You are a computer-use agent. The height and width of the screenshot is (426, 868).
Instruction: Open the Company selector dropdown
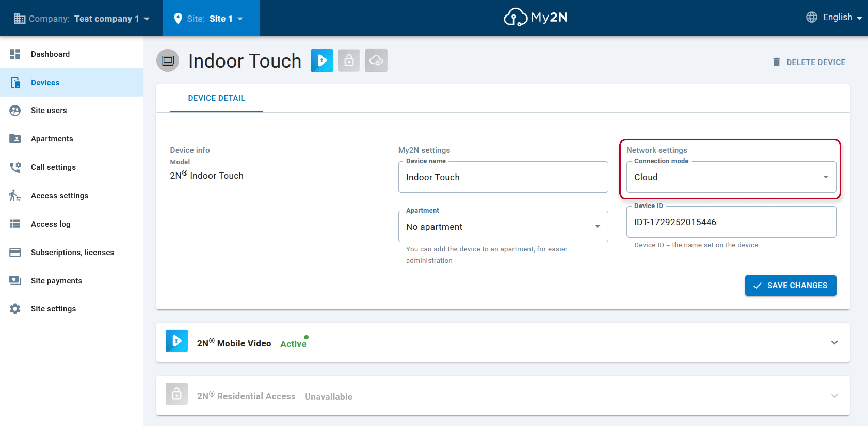(82, 18)
